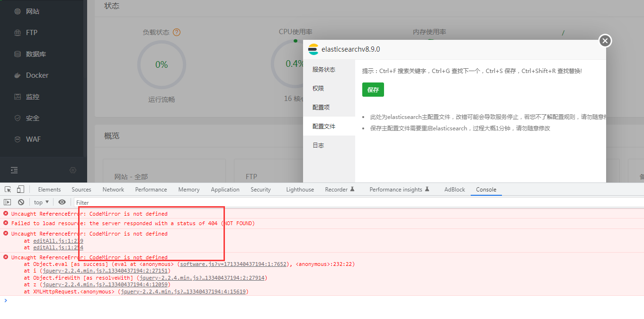Select 权限 in the dialog menu

(329, 89)
